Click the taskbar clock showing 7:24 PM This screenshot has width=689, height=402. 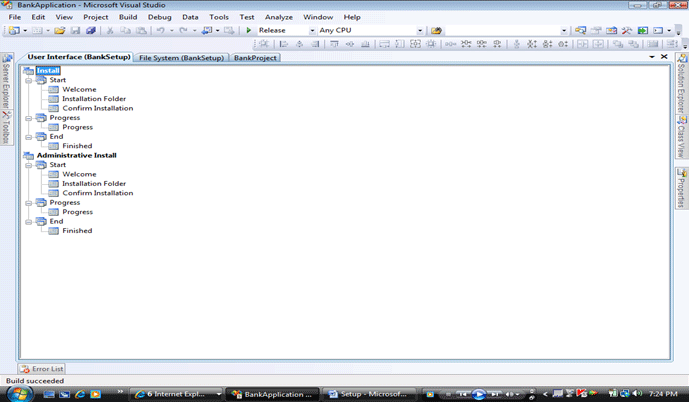[663, 394]
